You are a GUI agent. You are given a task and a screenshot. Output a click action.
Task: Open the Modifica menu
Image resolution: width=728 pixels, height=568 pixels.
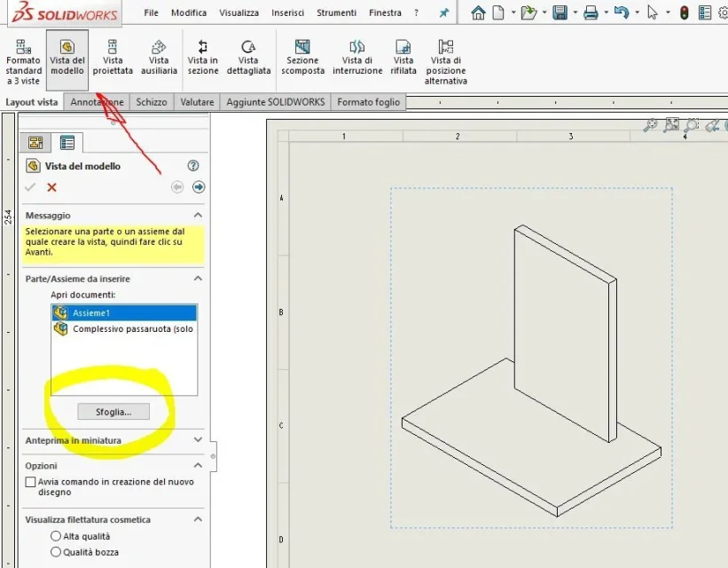pos(189,13)
